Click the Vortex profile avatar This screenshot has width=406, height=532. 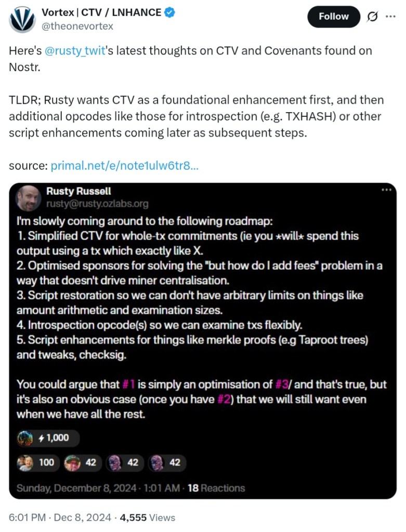(x=22, y=19)
